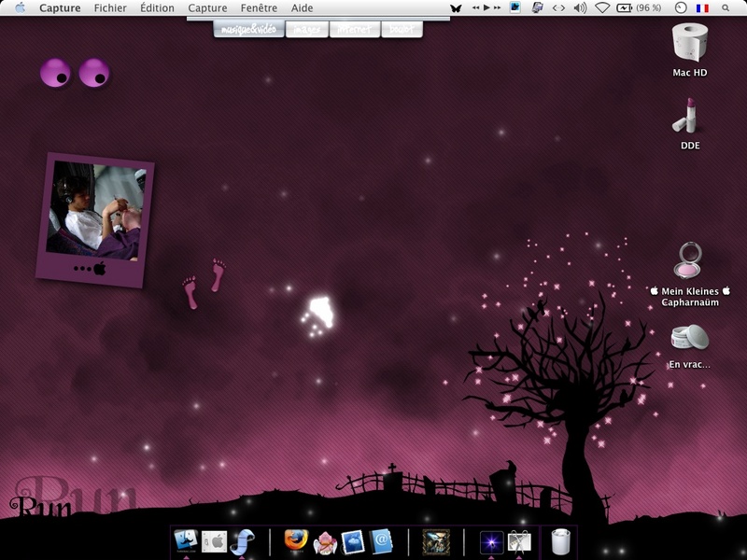
Task: Switch to the images tab
Action: click(306, 29)
